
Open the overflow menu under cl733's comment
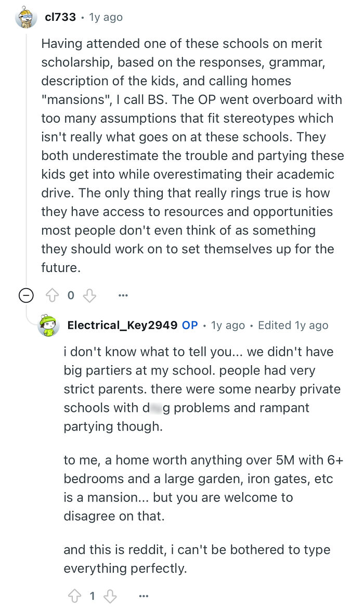click(x=123, y=295)
